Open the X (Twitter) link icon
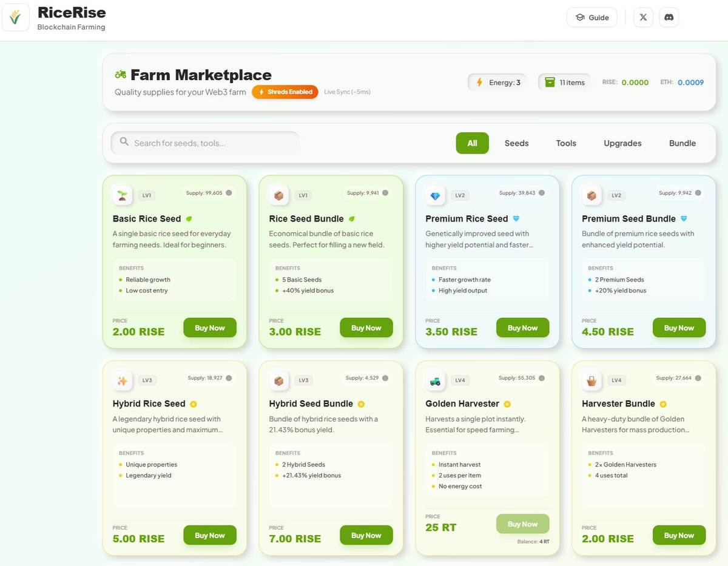Screen dimensions: 728x566 [643, 17]
